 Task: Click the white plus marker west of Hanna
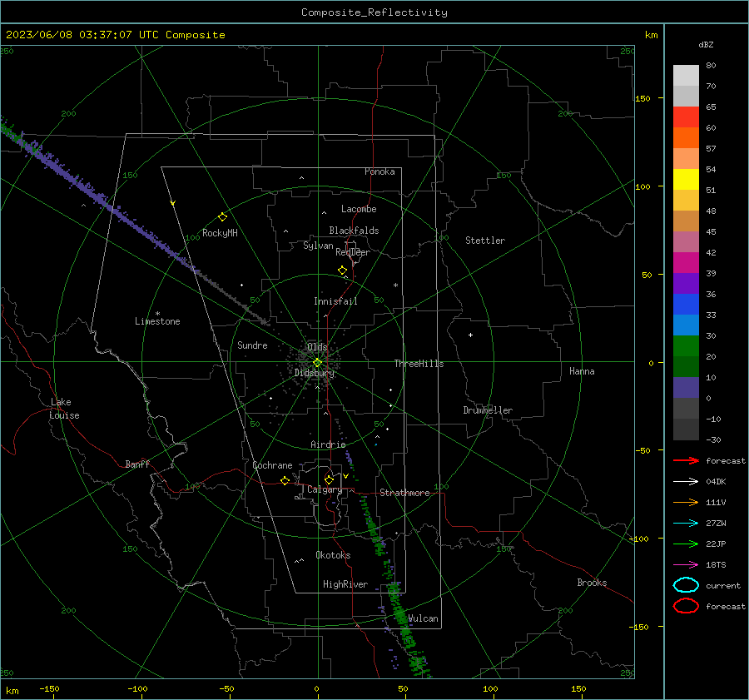click(x=470, y=335)
